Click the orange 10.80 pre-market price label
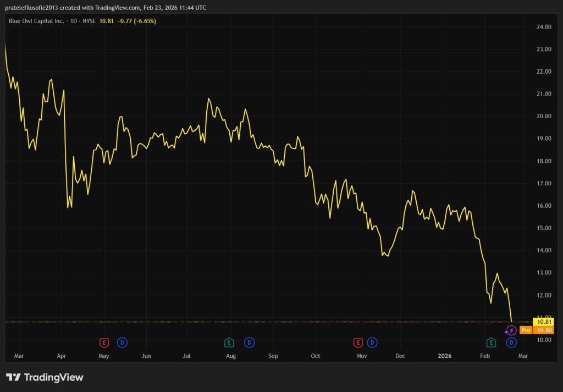 pos(543,330)
